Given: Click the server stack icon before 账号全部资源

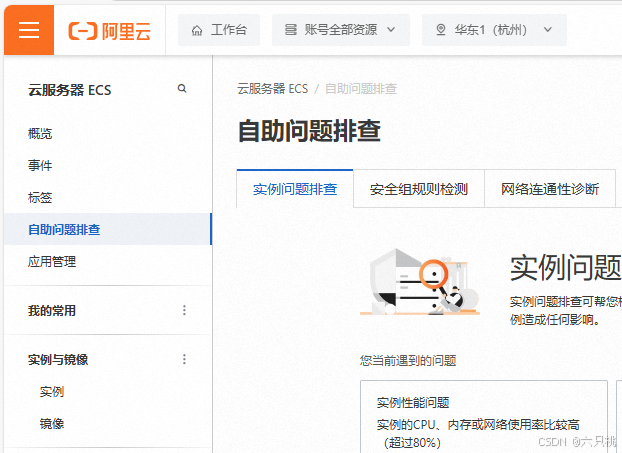Looking at the screenshot, I should pos(291,30).
